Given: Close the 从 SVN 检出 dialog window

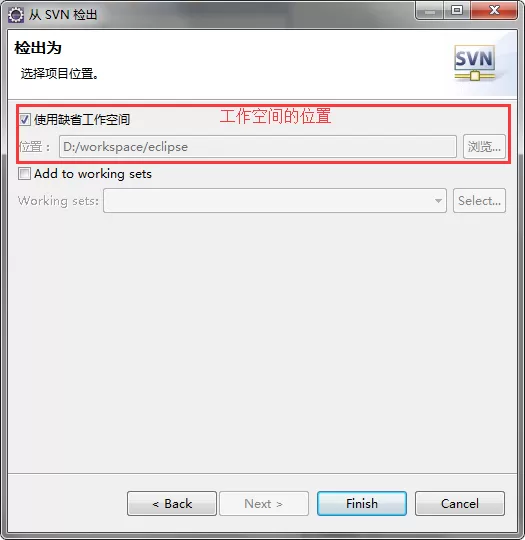Looking at the screenshot, I should [494, 10].
